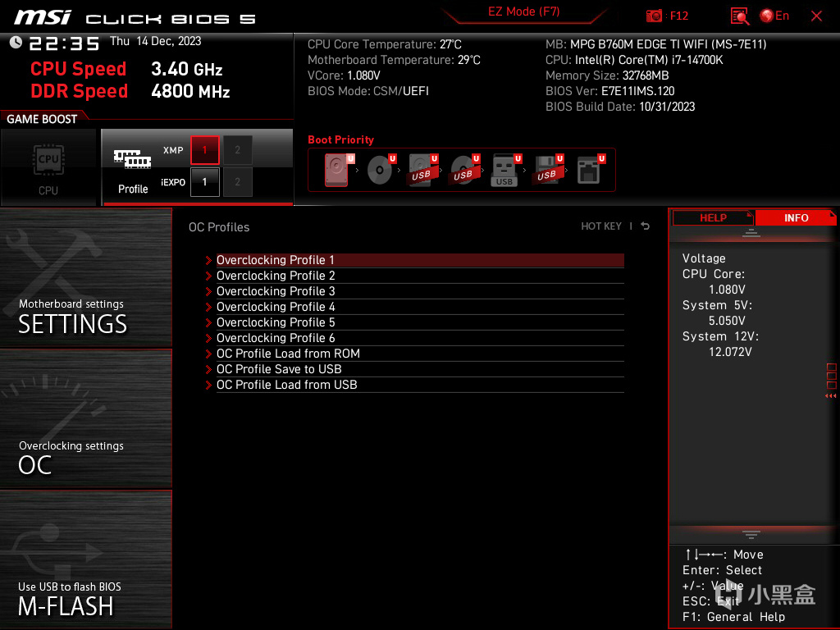Click the info panel top scroll handle
The image size is (840, 630).
751,233
